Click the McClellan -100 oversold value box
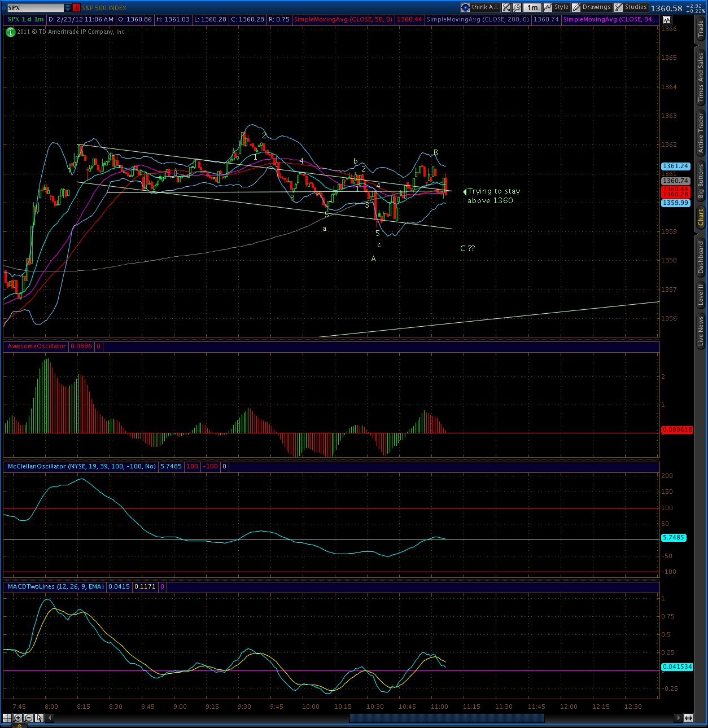Screen dimensions: 708x728 [211, 467]
